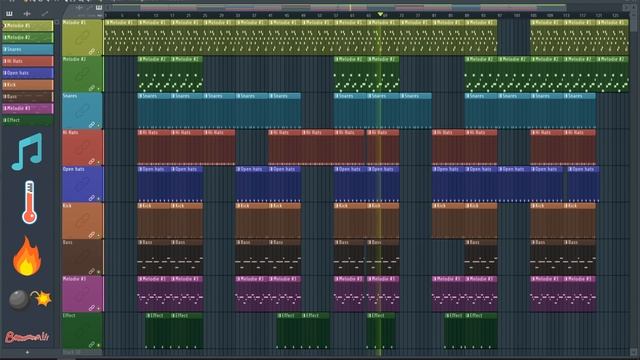Viewport: 640px width, 360px height.
Task: Open clip menu of first Open hats clip
Action: 140,169
